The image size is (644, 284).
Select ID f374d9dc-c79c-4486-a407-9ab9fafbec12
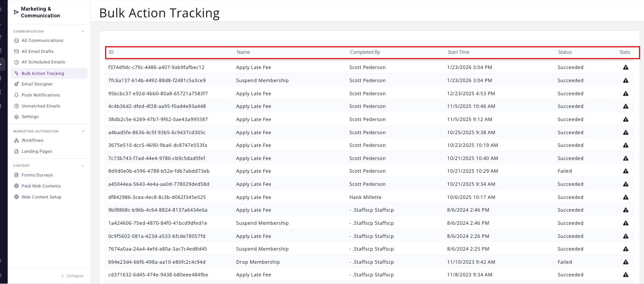(156, 67)
